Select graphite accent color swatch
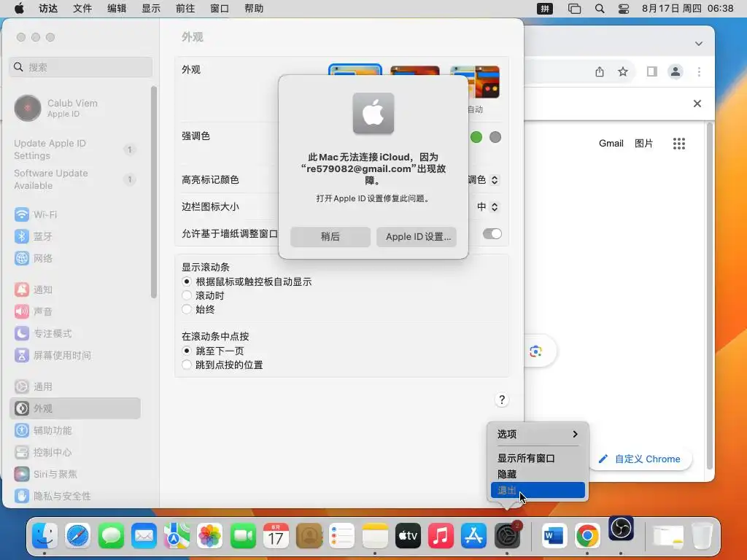 [x=495, y=137]
